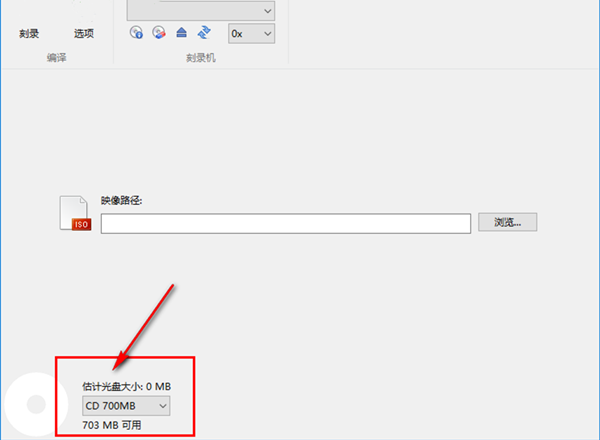Click the red highlight box's top border

click(124, 356)
